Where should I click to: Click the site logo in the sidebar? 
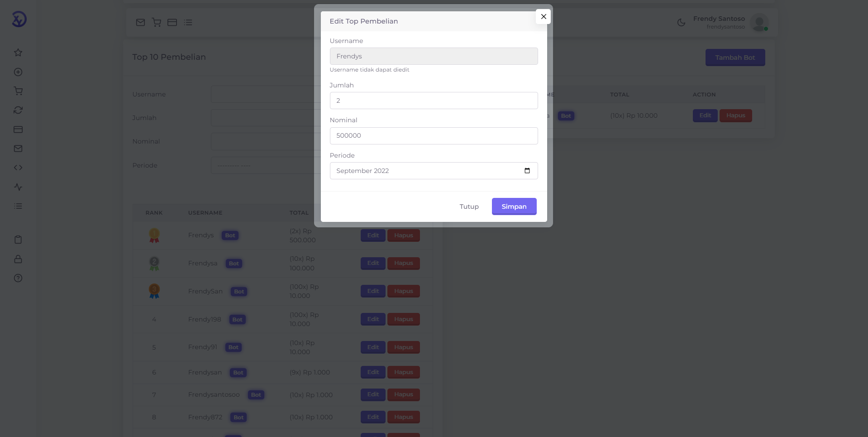pyautogui.click(x=19, y=19)
